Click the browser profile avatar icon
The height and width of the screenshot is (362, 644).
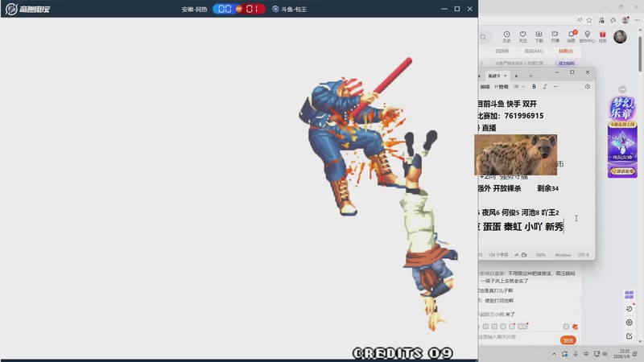pyautogui.click(x=625, y=19)
